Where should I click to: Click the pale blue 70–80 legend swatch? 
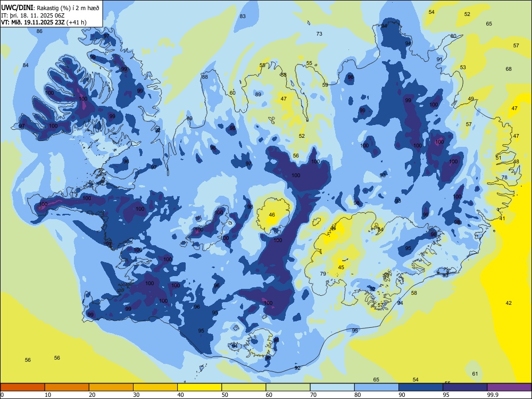point(332,387)
